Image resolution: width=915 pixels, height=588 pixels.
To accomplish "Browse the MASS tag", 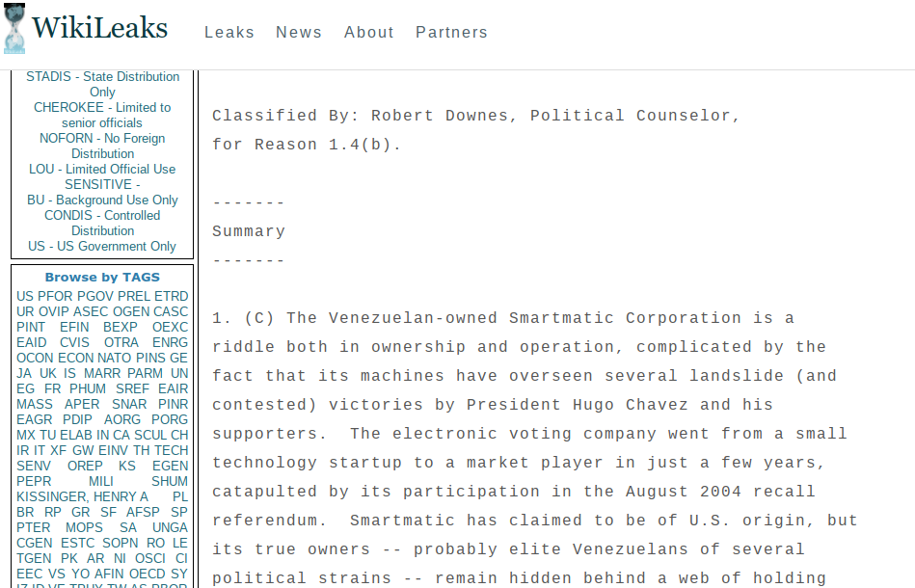I will point(35,404).
